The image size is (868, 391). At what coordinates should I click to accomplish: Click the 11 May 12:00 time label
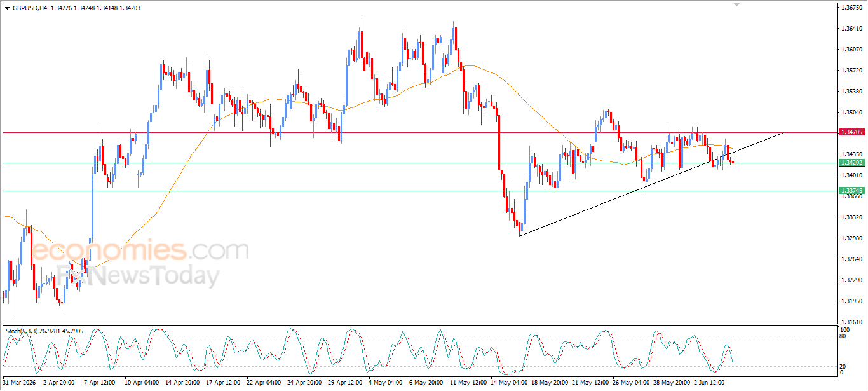coord(467,383)
